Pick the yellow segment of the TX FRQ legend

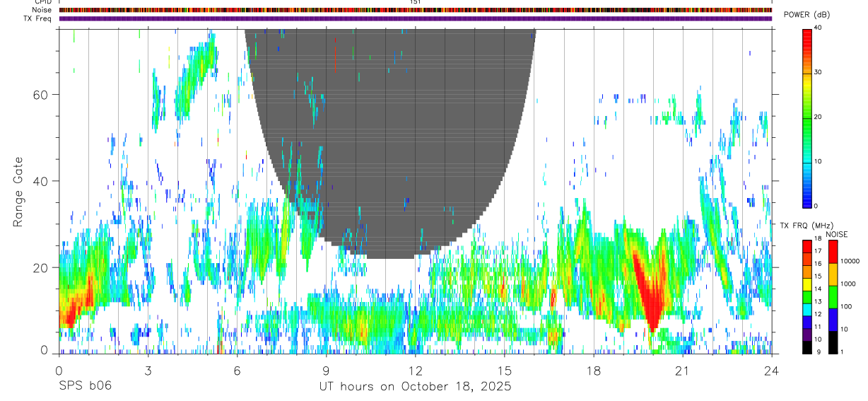click(807, 284)
